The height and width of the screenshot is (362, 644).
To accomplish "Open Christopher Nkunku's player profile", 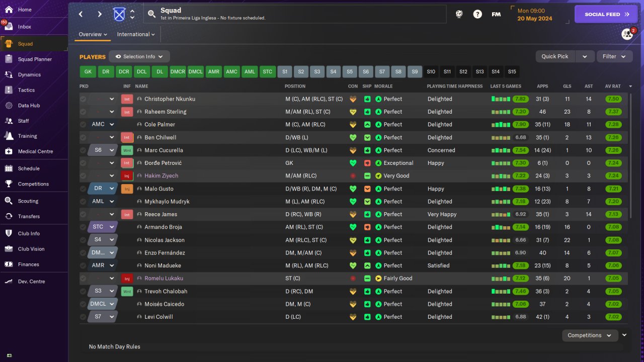I will [x=170, y=99].
